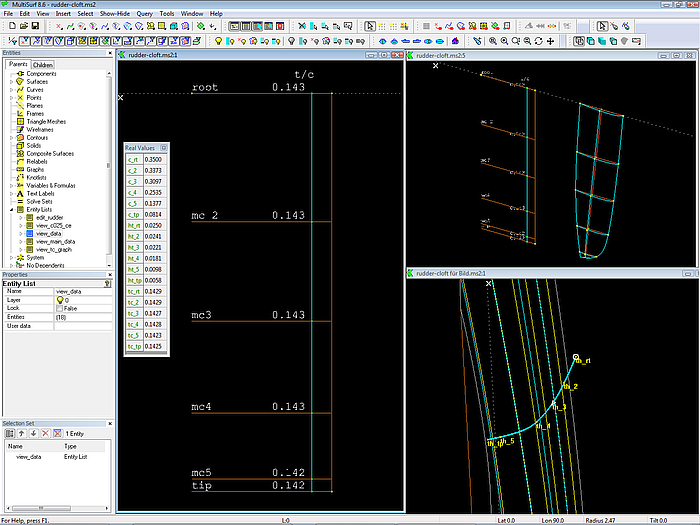
Task: Switch to the Children tab
Action: click(43, 65)
